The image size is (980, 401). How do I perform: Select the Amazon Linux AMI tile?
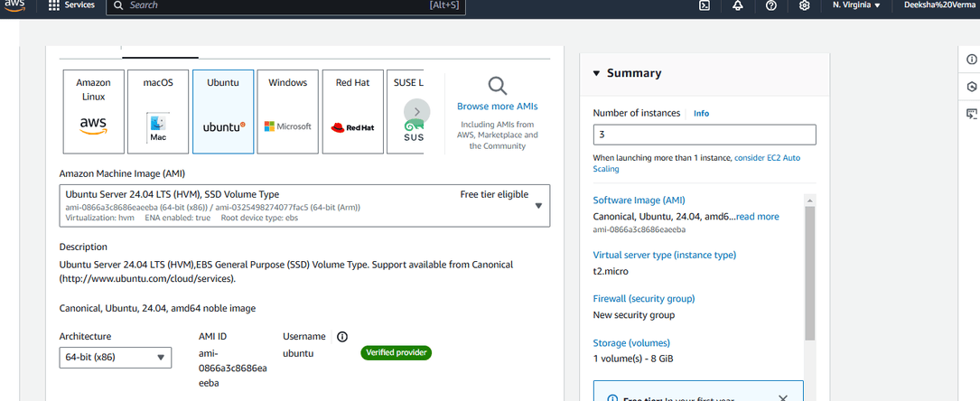coord(93,112)
